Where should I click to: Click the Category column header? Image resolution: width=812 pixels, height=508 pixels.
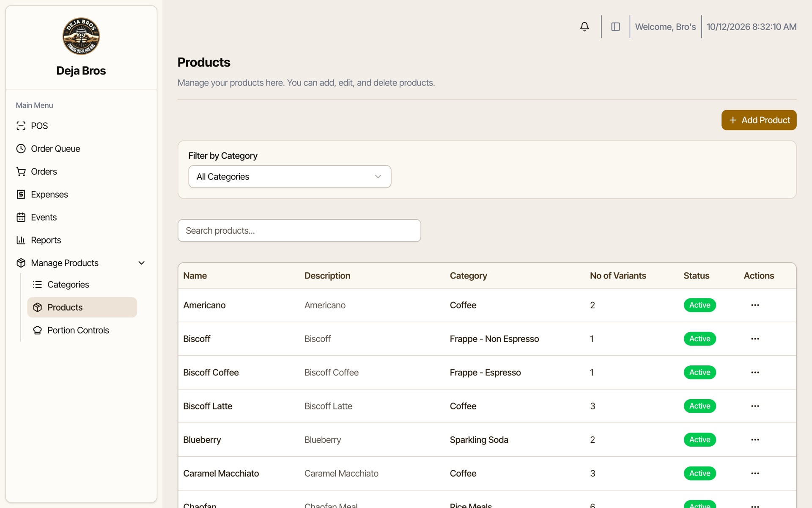click(468, 276)
